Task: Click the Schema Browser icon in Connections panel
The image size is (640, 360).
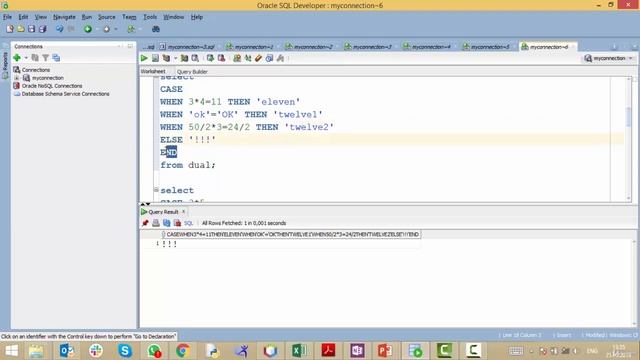Action: coord(56,58)
